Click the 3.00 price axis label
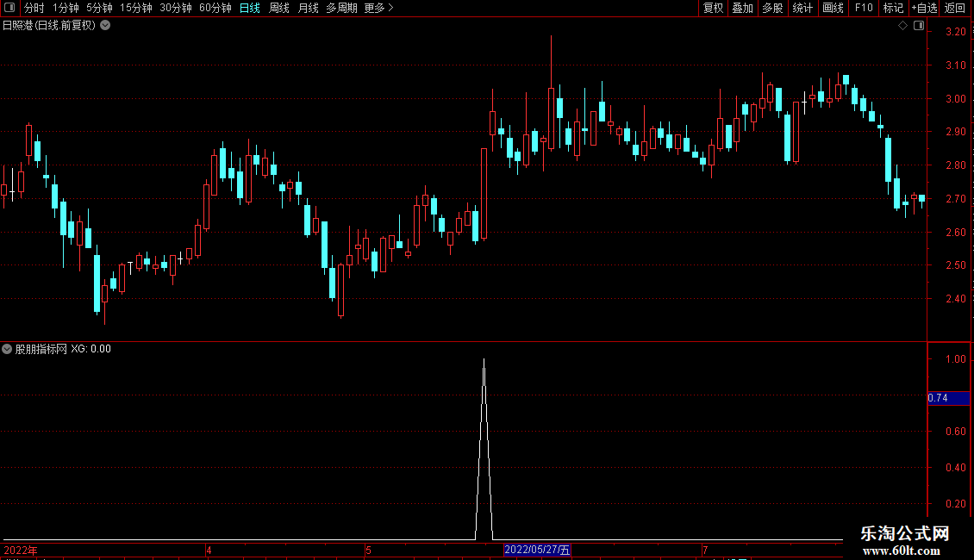The image size is (974, 560). 955,99
